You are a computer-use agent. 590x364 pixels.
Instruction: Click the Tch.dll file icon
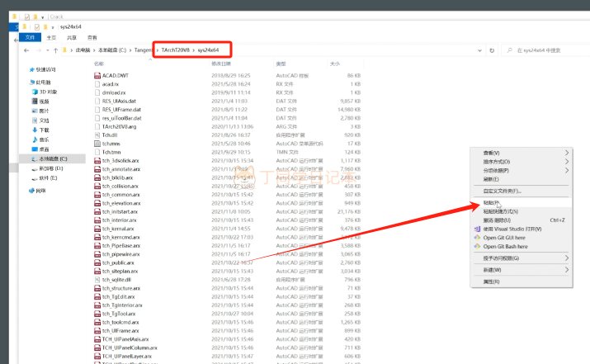click(x=97, y=134)
